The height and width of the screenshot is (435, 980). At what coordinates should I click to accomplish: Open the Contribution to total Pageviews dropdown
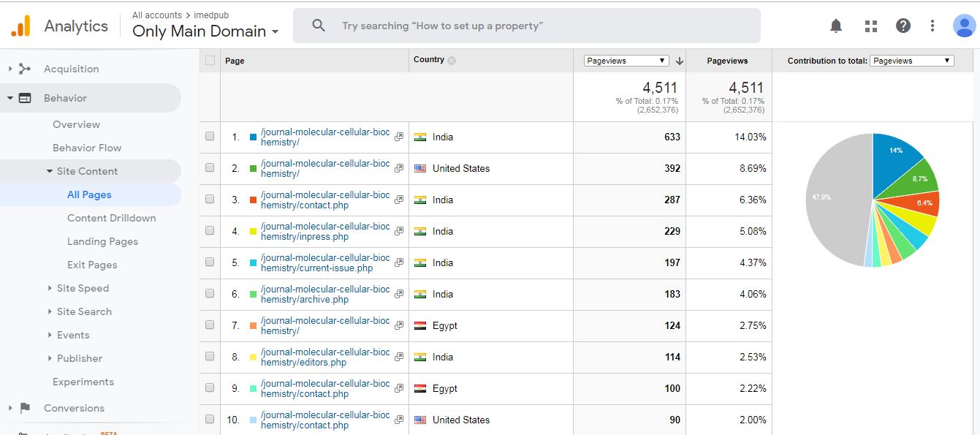[x=911, y=61]
